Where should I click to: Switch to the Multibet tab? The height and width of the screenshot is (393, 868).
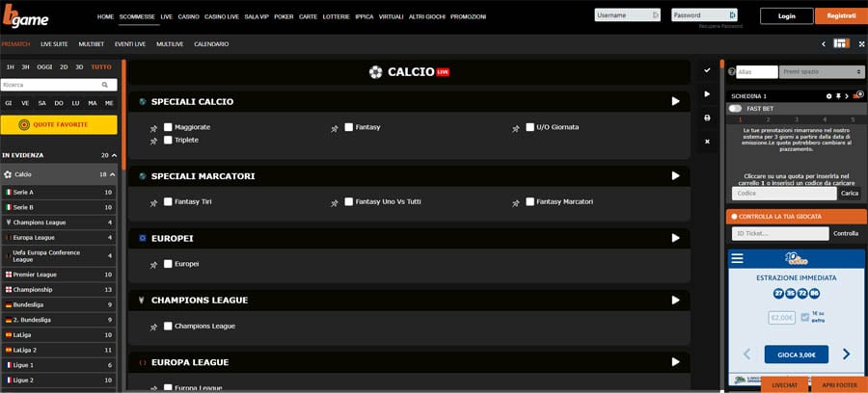92,43
